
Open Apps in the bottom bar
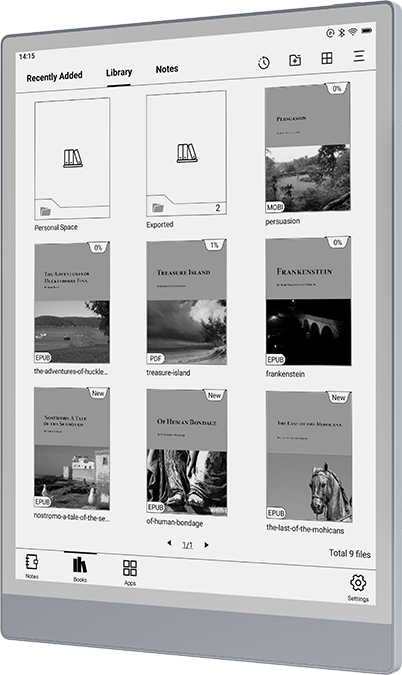coord(130,573)
